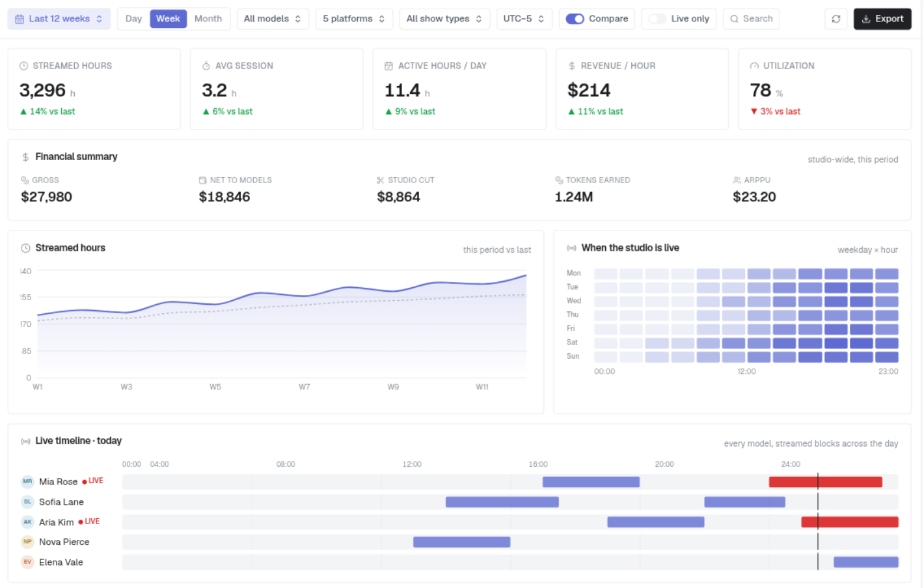Click the Elena Vale name
The image size is (924, 588).
pos(61,562)
